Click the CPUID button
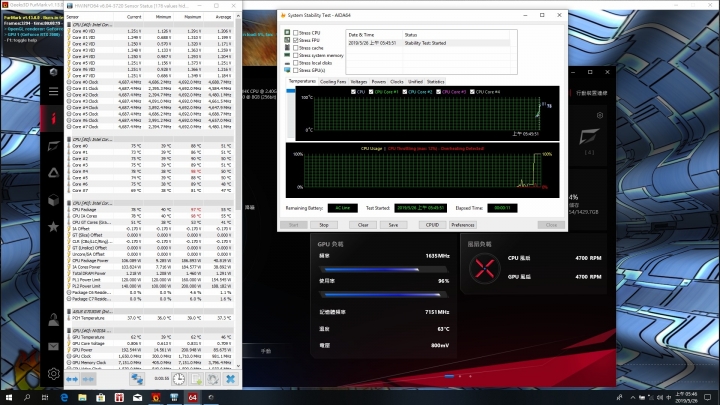Image resolution: width=720 pixels, height=405 pixels. [432, 225]
